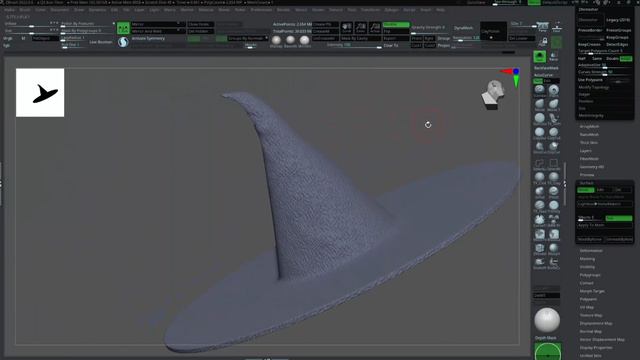Click the ClayPolish box next to DynaMesh

pos(493,32)
